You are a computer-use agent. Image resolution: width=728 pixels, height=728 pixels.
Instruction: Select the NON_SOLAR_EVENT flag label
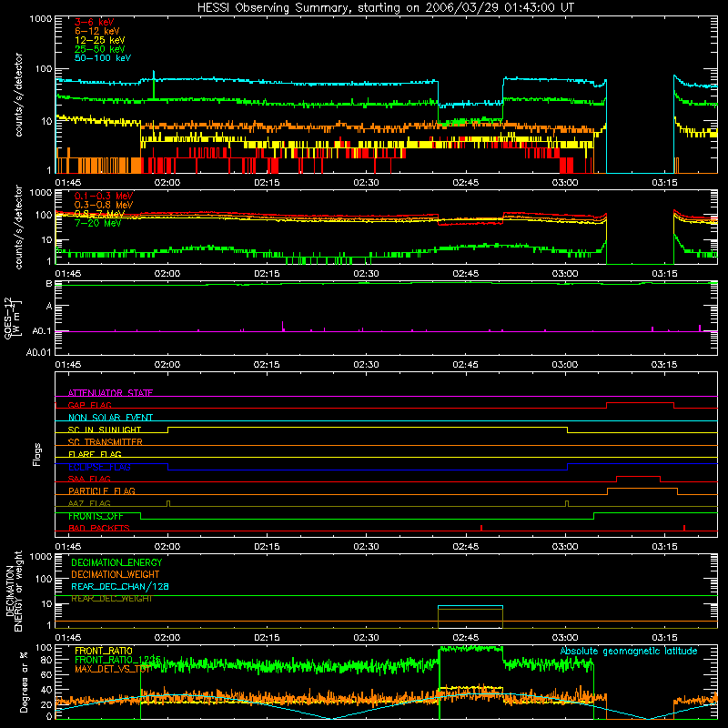point(110,418)
